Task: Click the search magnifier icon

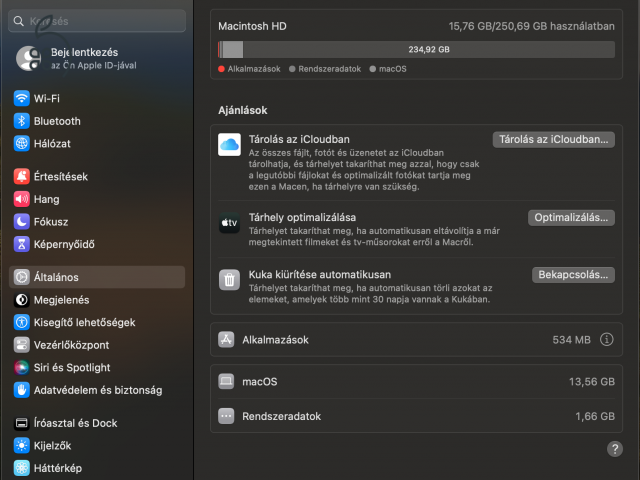Action: [x=18, y=21]
